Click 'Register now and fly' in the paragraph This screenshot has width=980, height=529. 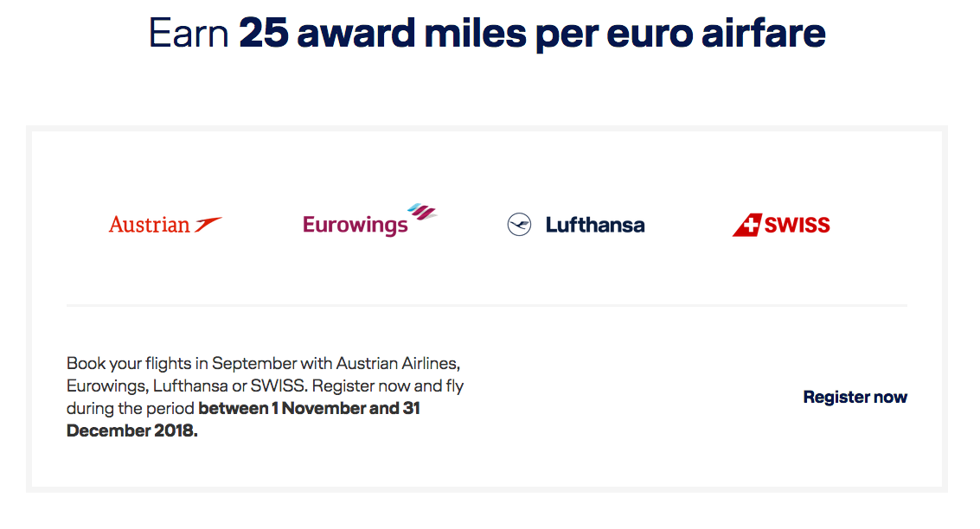click(x=390, y=386)
